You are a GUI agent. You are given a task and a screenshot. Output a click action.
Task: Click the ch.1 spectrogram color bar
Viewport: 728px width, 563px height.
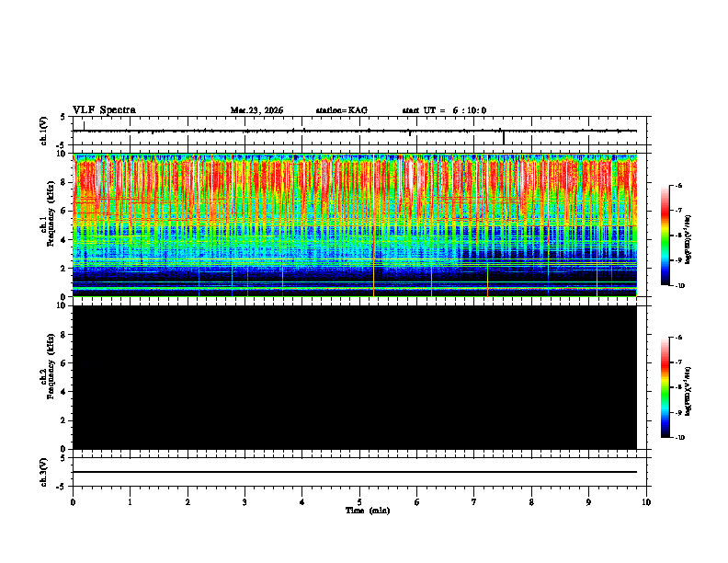coord(665,236)
